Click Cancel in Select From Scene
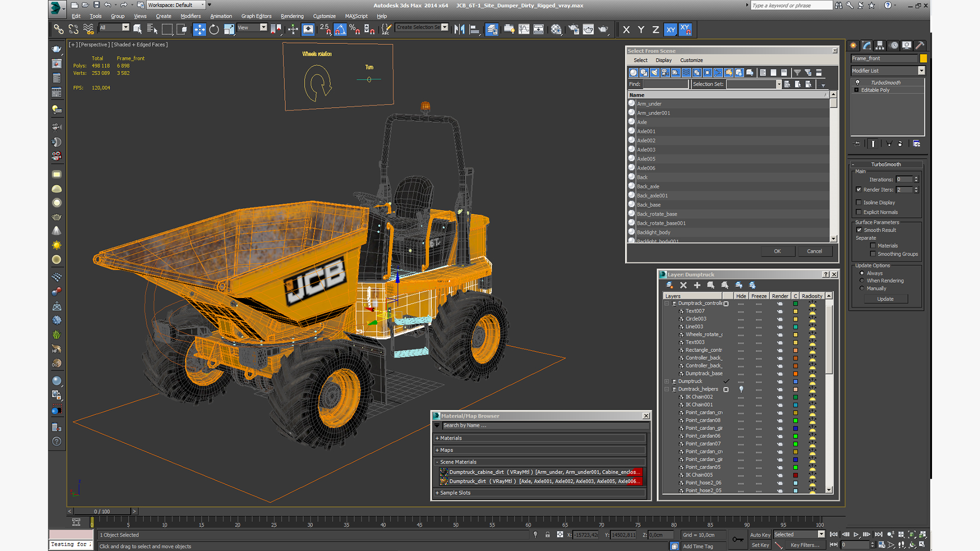 [814, 251]
